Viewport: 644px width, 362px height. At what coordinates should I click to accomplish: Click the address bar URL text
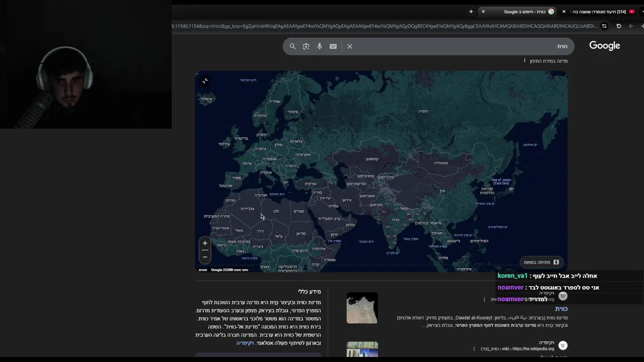pos(384,26)
